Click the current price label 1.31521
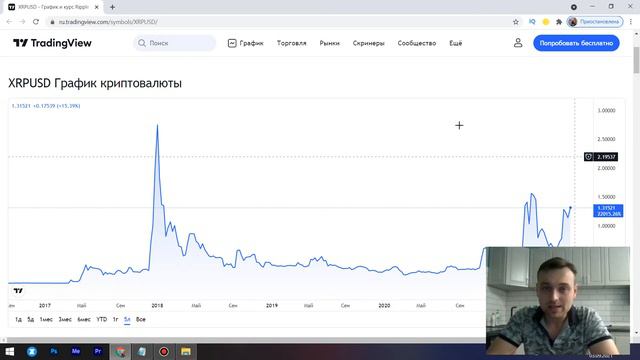The height and width of the screenshot is (360, 640). coord(608,211)
